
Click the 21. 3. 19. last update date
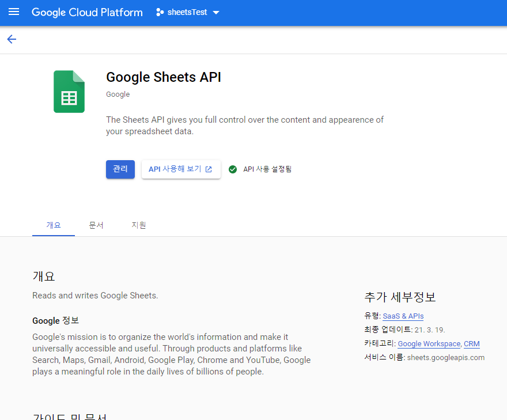(430, 330)
